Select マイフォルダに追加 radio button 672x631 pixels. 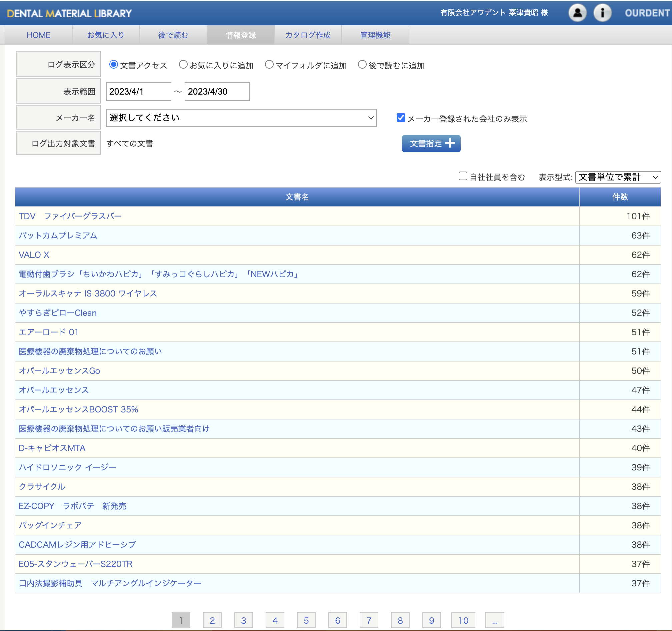(x=269, y=65)
